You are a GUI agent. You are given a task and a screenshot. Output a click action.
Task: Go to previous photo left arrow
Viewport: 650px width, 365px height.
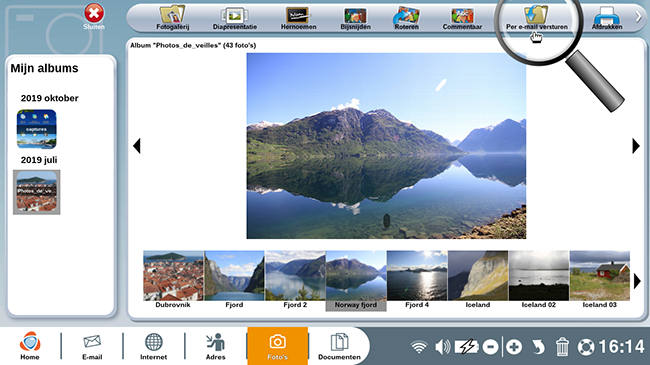click(x=136, y=146)
